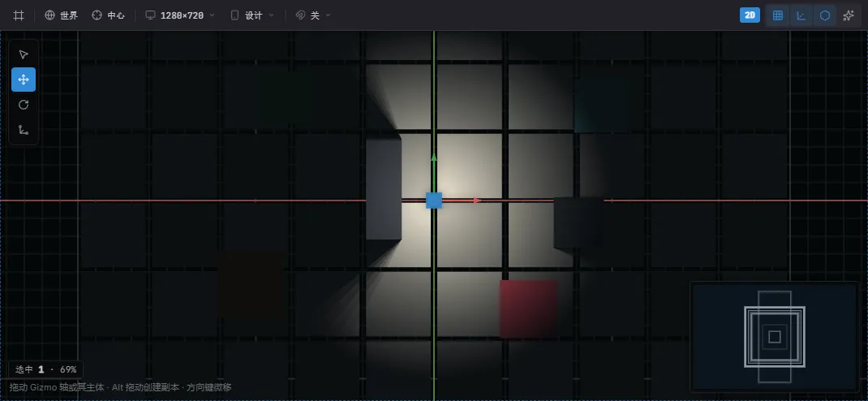Expand the 设计 device mode dropdown
This screenshot has height=401, width=868.
pos(252,15)
